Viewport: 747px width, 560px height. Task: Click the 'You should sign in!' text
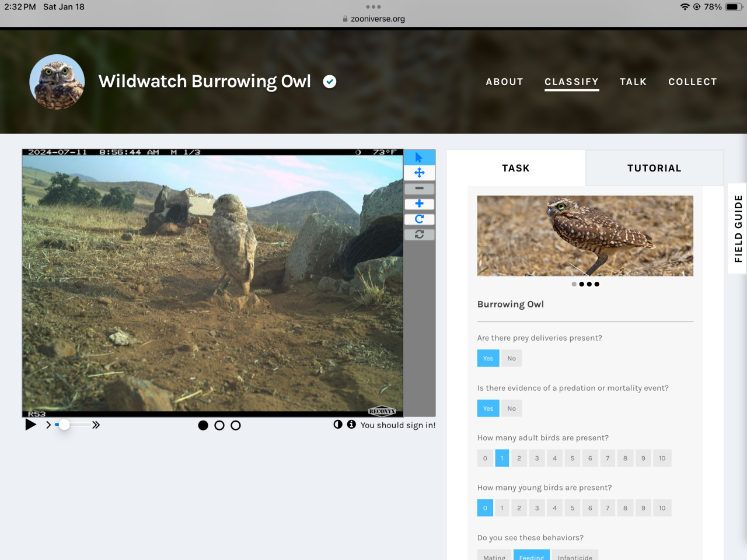[x=398, y=425]
